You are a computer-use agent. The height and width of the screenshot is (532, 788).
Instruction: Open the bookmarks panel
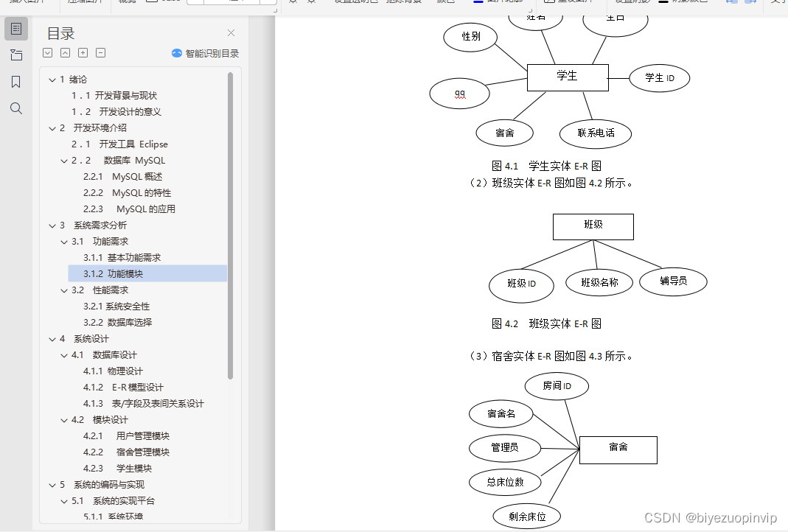pos(16,82)
